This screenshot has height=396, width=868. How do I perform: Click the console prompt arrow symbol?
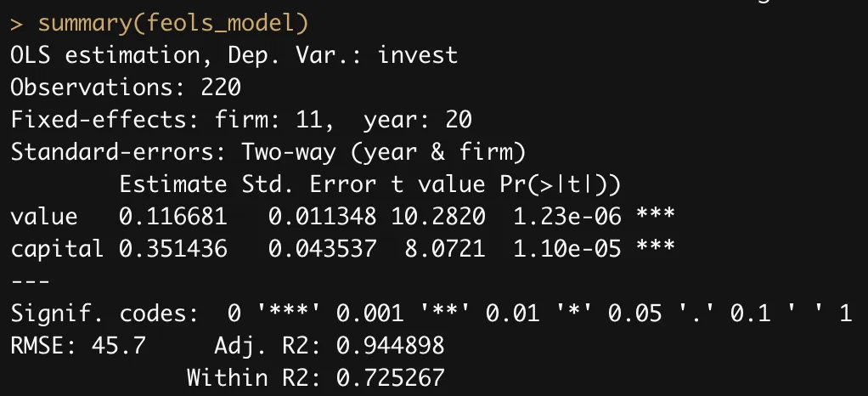[17, 24]
